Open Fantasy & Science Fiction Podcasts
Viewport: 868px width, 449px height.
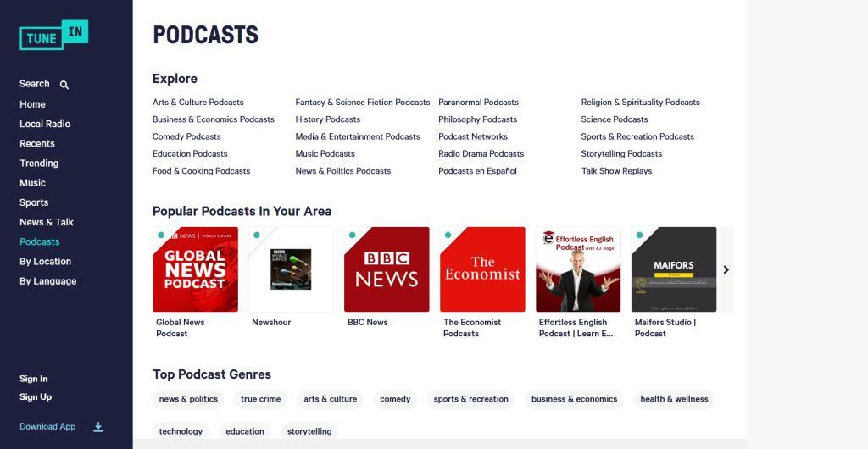tap(363, 103)
